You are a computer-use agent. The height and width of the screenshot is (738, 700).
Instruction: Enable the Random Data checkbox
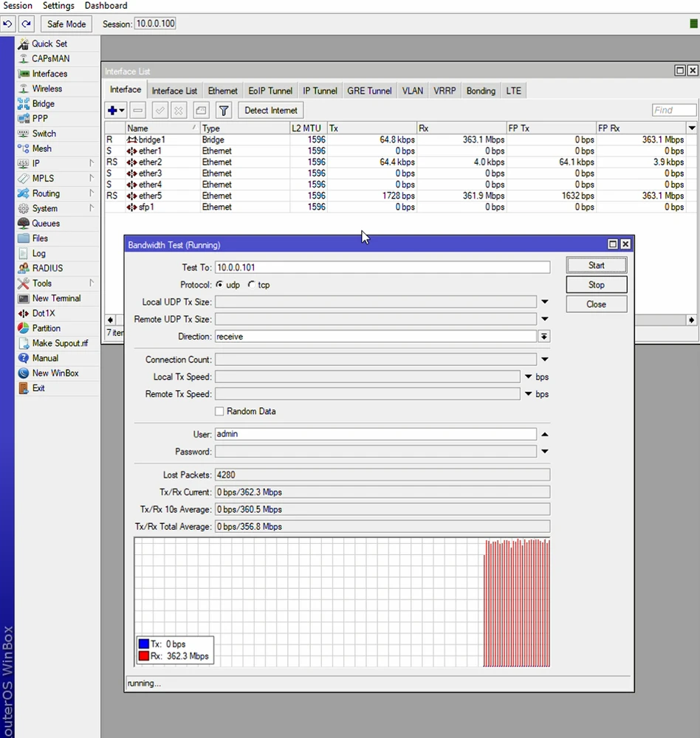(x=219, y=411)
